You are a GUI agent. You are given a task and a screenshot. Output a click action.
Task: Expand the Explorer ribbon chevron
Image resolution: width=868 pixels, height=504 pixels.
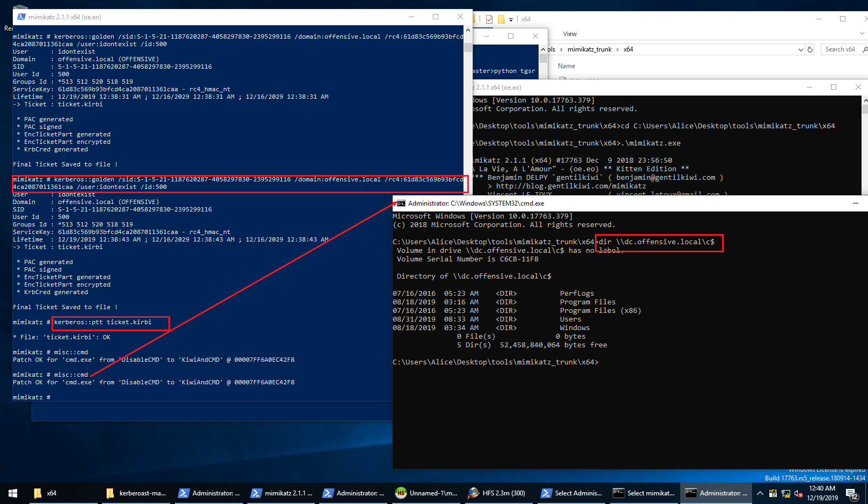coord(862,34)
